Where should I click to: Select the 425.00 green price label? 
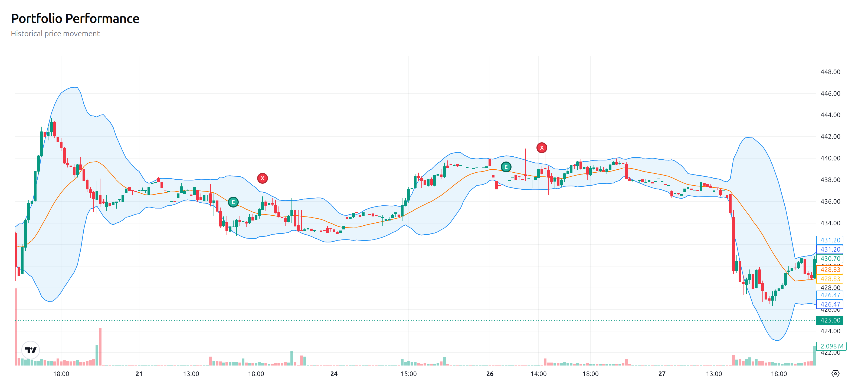(x=830, y=320)
